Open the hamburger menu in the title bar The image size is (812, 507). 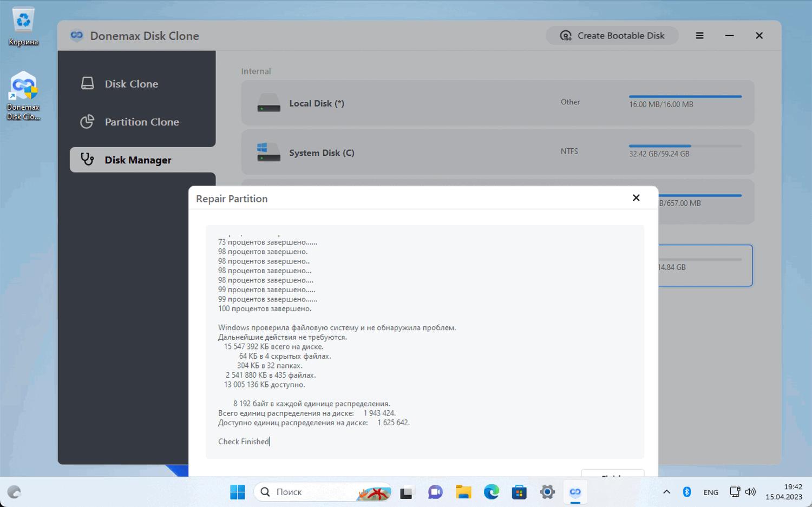(x=700, y=36)
